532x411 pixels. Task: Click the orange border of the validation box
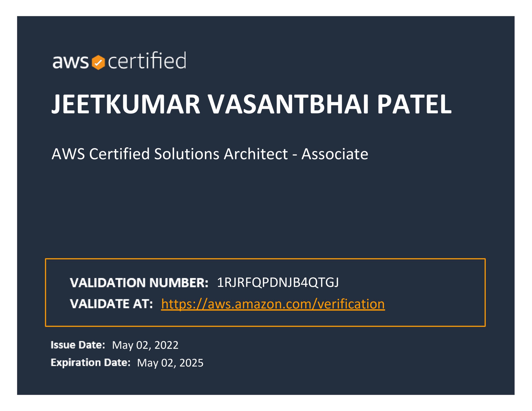266,259
